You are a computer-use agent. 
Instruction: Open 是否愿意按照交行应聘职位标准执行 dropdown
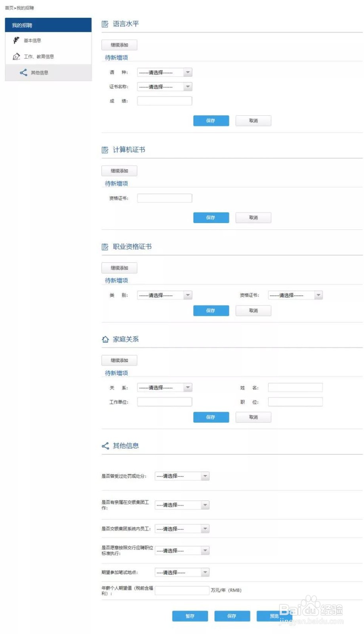tap(182, 551)
